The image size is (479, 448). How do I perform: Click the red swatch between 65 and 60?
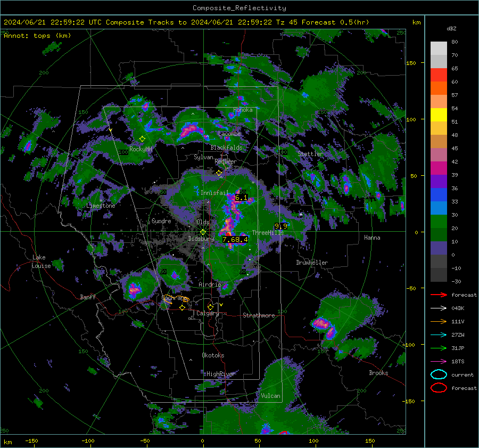[439, 75]
